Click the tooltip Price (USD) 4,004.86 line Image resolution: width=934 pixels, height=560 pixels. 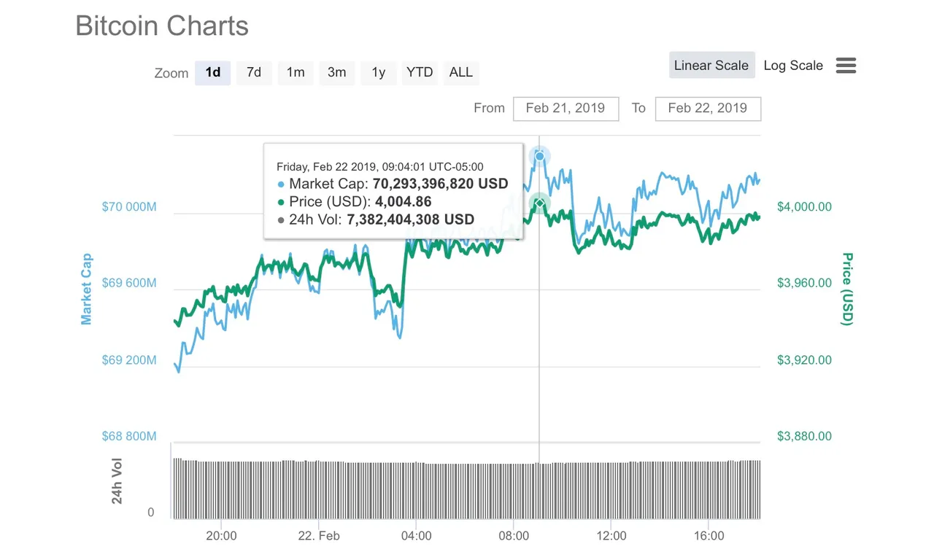click(x=355, y=201)
